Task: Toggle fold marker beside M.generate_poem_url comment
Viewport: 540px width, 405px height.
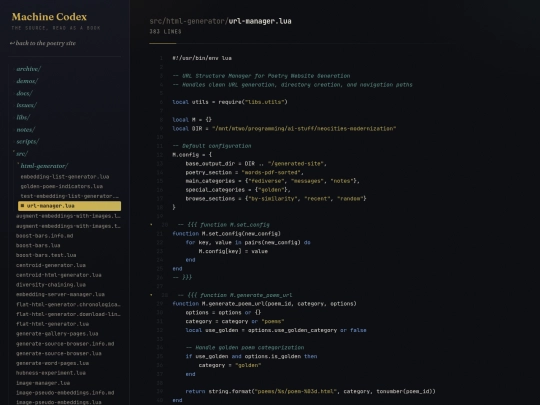Action: [x=151, y=295]
